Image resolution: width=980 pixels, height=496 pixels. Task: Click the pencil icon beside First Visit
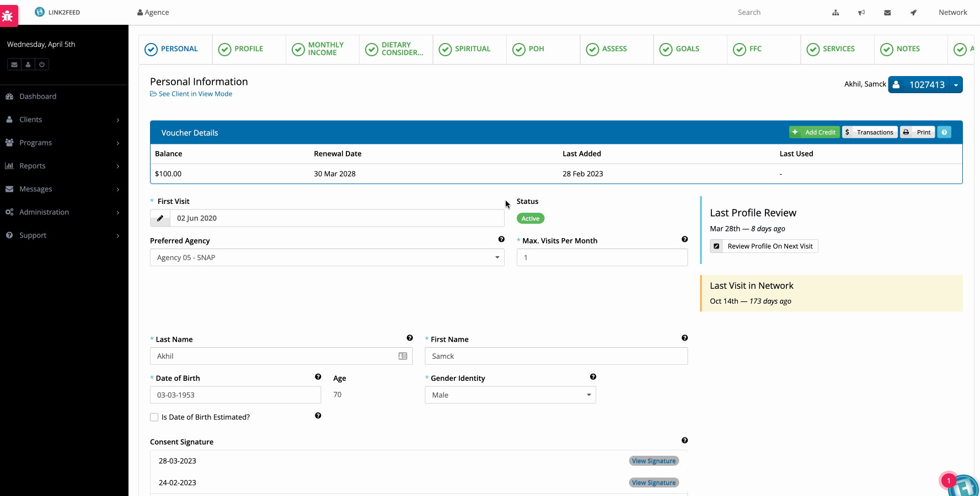pos(160,218)
